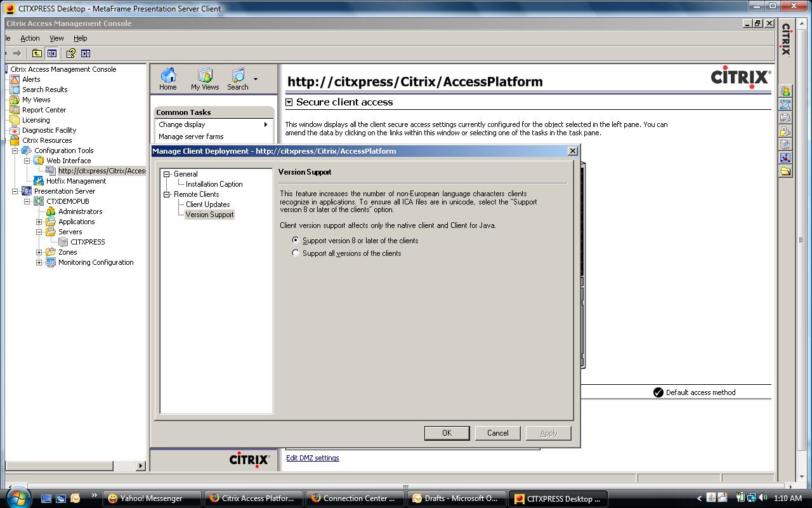
Task: Expand the Zones node in tree
Action: pos(39,252)
